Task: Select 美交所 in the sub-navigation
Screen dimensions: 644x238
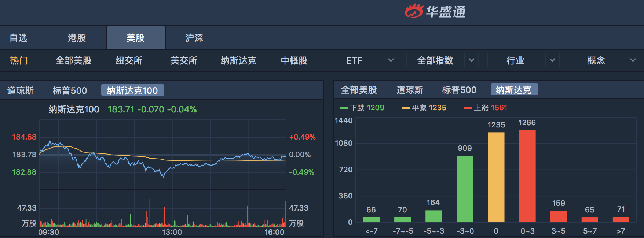Action: [x=184, y=60]
